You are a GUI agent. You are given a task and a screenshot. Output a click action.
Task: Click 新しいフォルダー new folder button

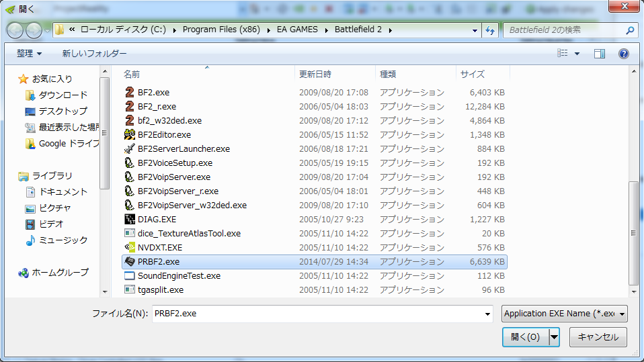click(x=94, y=53)
